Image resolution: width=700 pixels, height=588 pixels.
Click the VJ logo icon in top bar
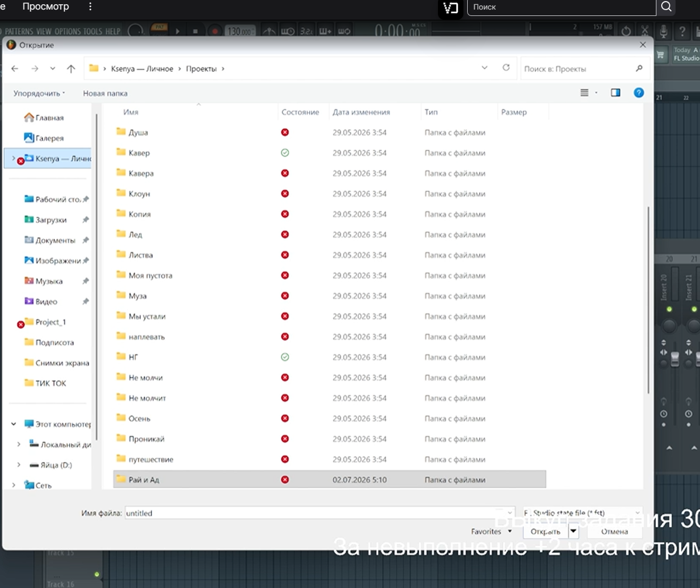(x=451, y=8)
